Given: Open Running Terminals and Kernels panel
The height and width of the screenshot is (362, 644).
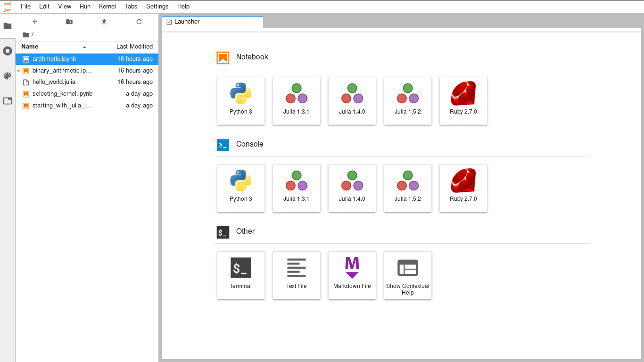Looking at the screenshot, I should click(8, 51).
